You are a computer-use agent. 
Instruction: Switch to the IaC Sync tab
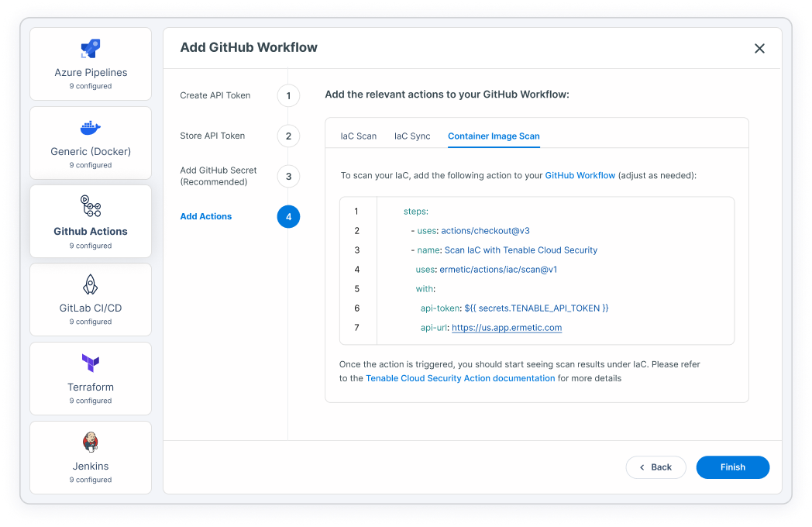pyautogui.click(x=412, y=136)
